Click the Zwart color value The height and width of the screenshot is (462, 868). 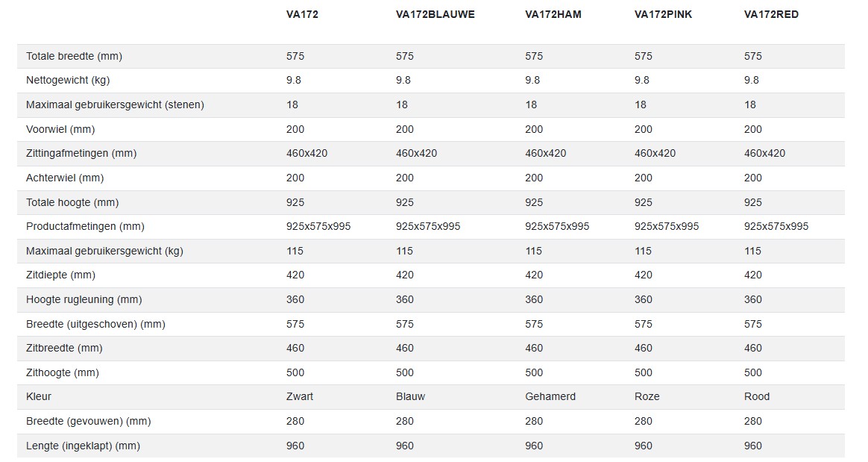click(300, 396)
